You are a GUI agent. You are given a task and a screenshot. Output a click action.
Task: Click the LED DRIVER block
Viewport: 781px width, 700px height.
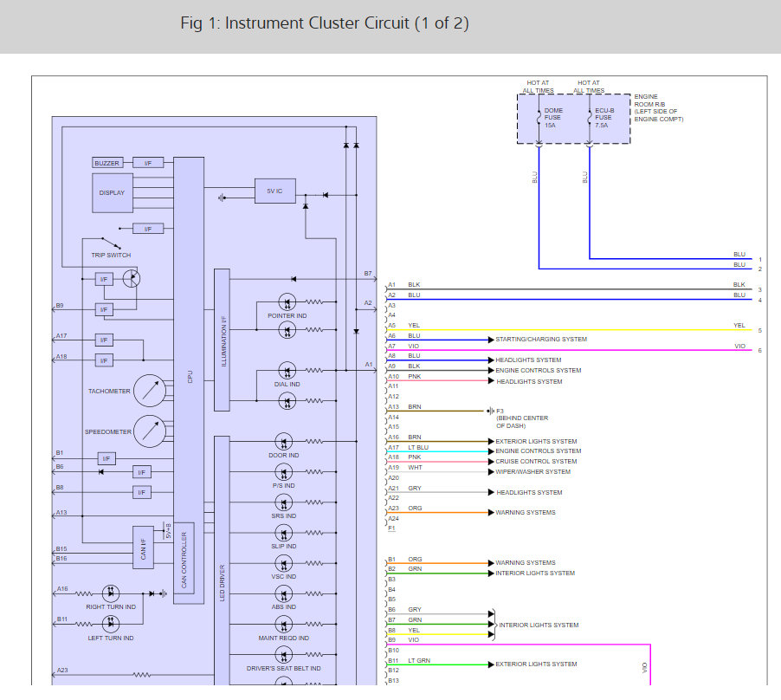tap(223, 561)
